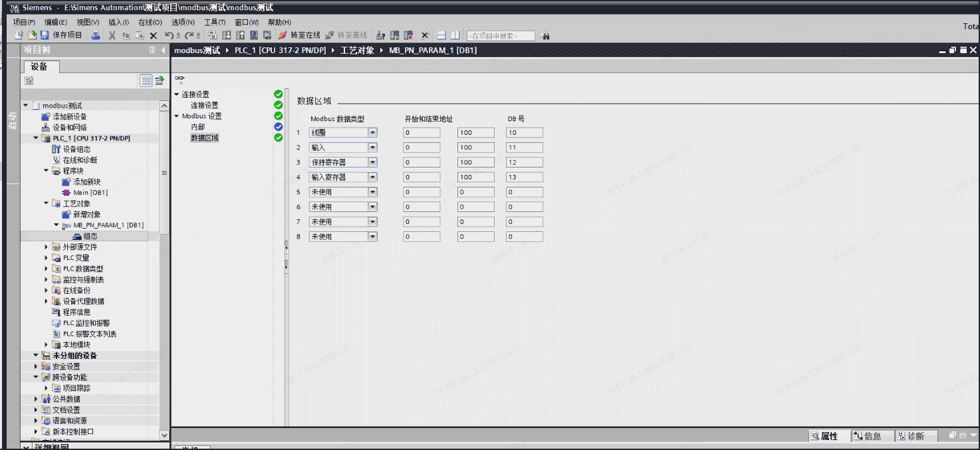
Task: Select Main [OB1] in project tree
Action: [x=90, y=193]
